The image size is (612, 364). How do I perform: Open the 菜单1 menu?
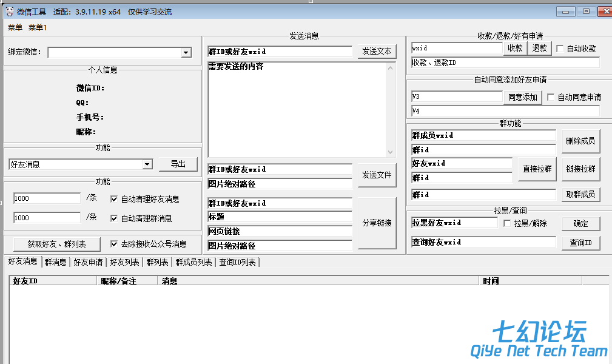pos(38,28)
